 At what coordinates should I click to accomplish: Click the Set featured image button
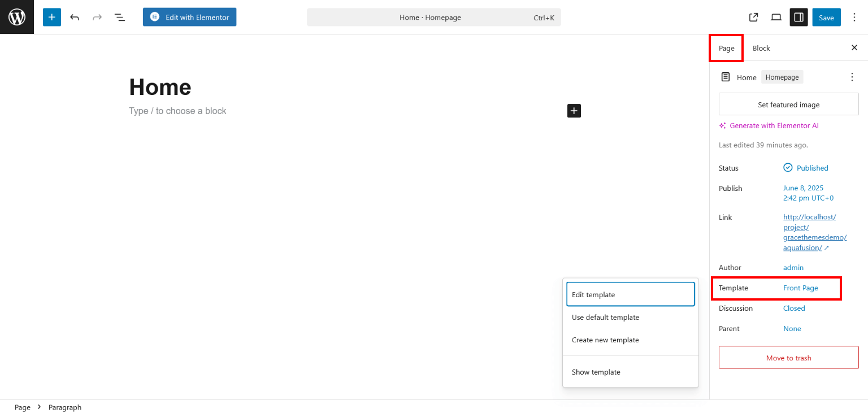788,105
